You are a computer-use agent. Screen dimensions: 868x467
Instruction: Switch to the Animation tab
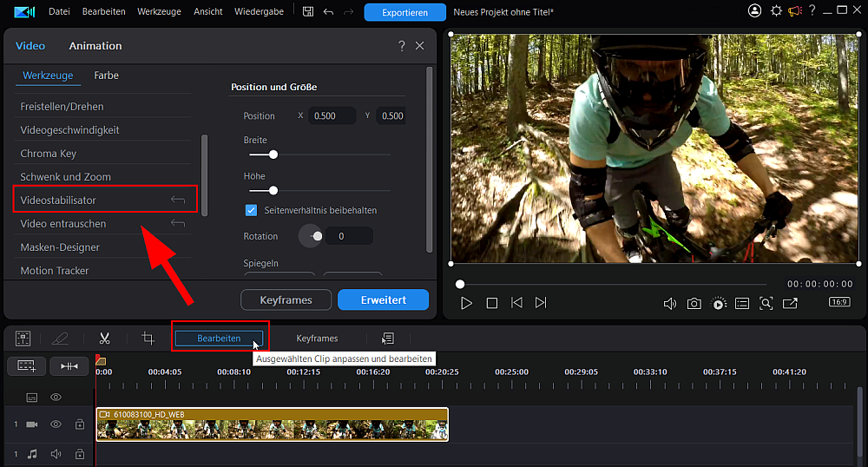pyautogui.click(x=95, y=46)
